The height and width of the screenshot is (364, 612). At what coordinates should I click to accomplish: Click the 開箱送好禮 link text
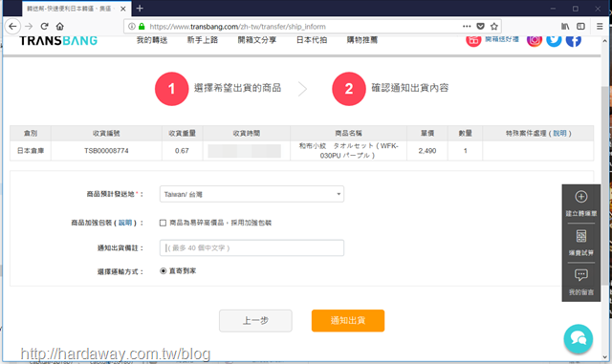pyautogui.click(x=502, y=39)
